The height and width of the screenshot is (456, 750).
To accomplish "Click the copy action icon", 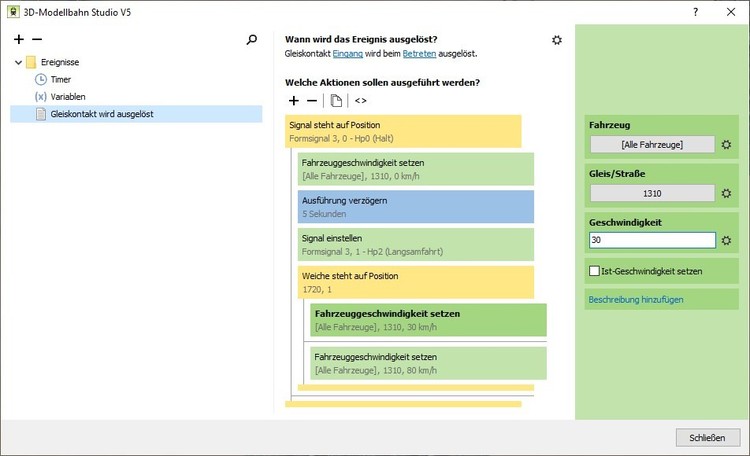I will (337, 101).
